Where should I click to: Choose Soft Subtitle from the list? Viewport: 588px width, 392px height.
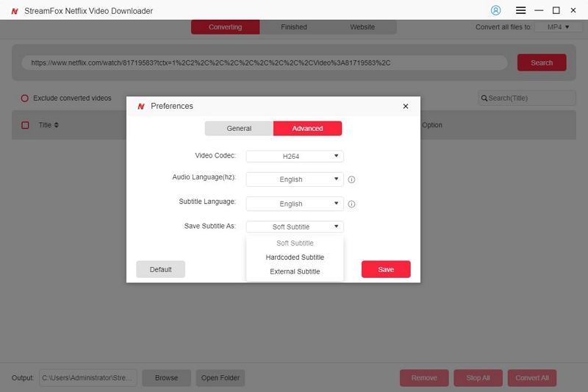pyautogui.click(x=295, y=243)
